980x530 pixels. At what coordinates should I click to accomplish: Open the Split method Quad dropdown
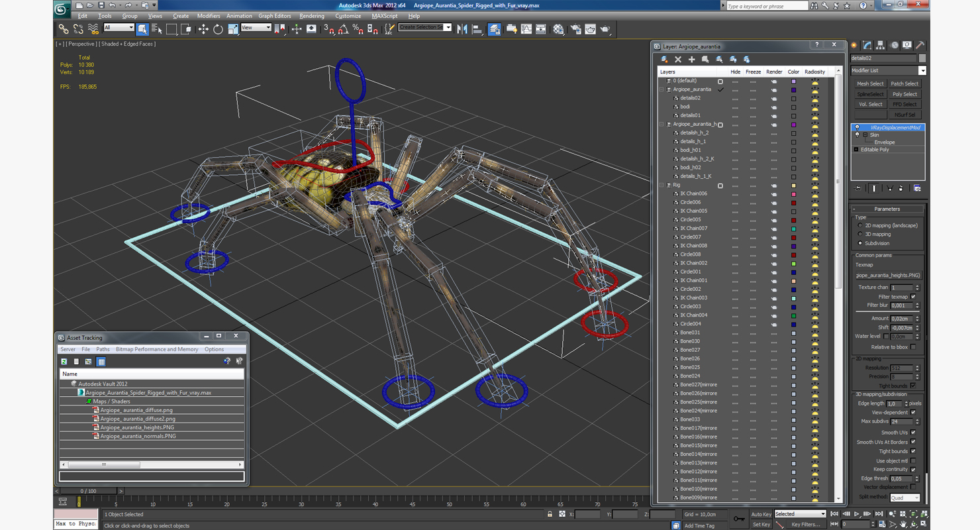[905, 498]
